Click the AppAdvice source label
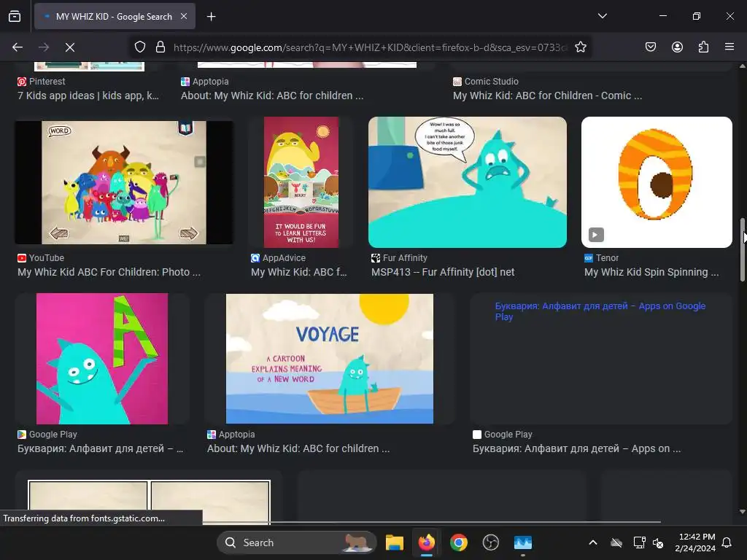Screen dimensions: 747x560 (284, 258)
